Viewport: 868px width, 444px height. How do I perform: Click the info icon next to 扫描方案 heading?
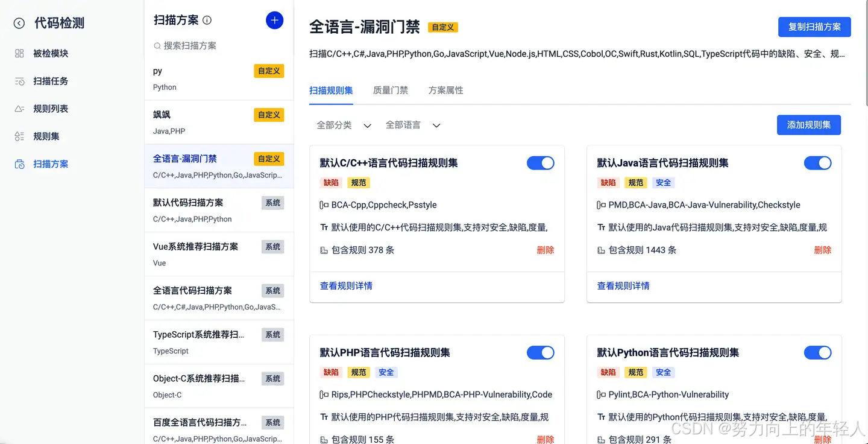(207, 21)
